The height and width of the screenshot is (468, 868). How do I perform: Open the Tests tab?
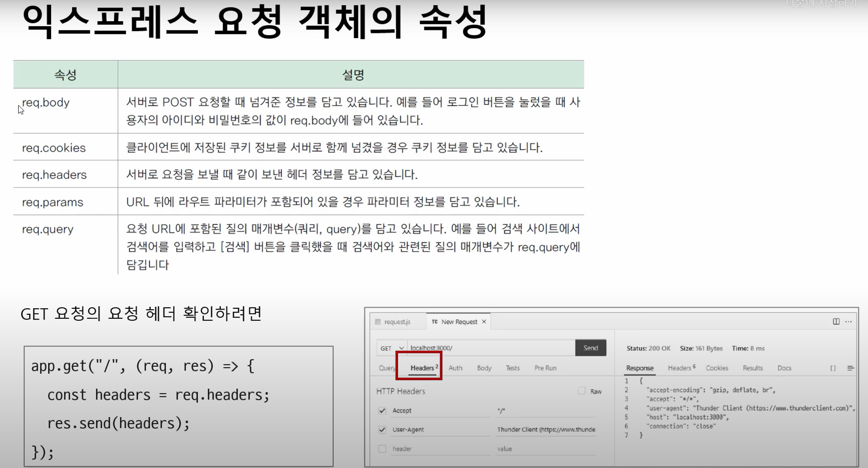tap(513, 368)
